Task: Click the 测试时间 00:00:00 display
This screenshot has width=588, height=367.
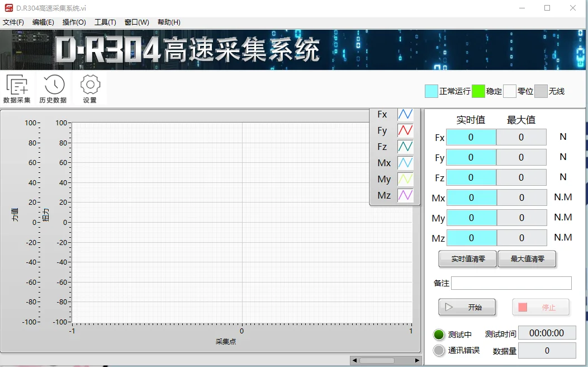Action: pos(547,333)
